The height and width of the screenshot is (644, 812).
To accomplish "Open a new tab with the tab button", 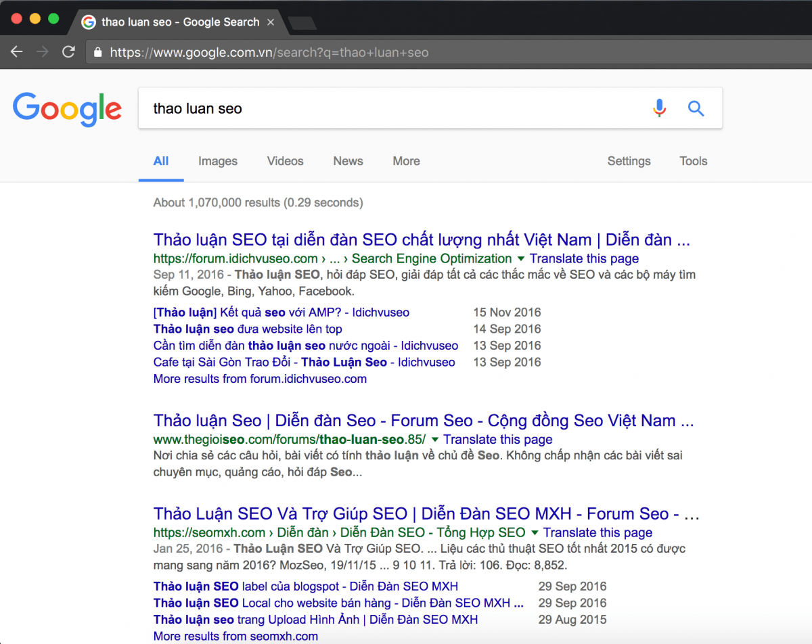I will tap(301, 23).
